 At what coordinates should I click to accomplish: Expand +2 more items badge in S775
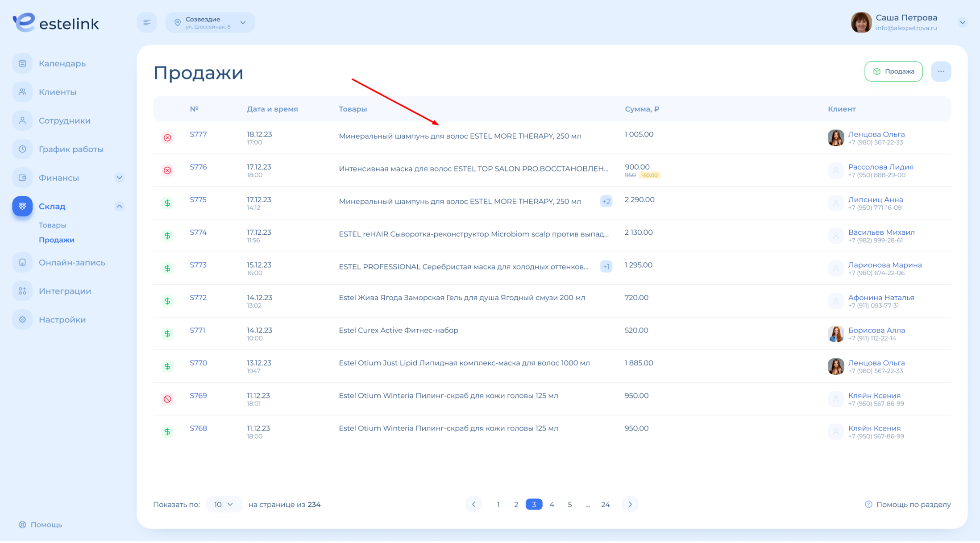pos(606,201)
